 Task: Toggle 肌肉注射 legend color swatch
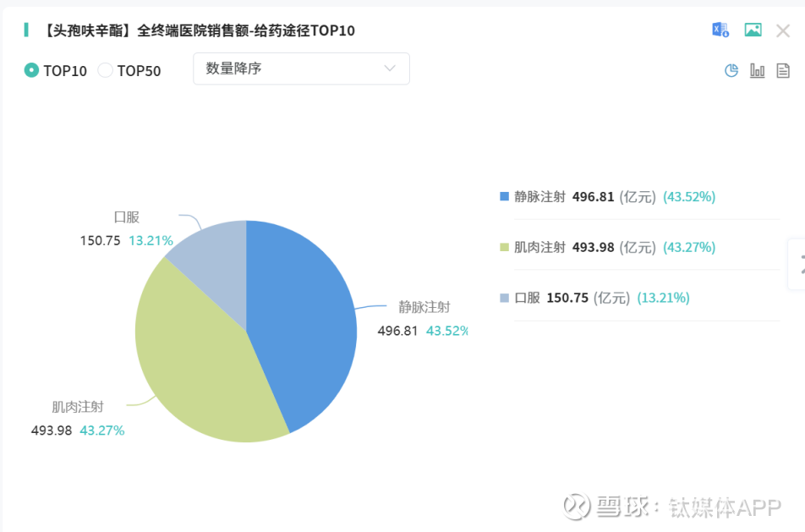click(504, 247)
